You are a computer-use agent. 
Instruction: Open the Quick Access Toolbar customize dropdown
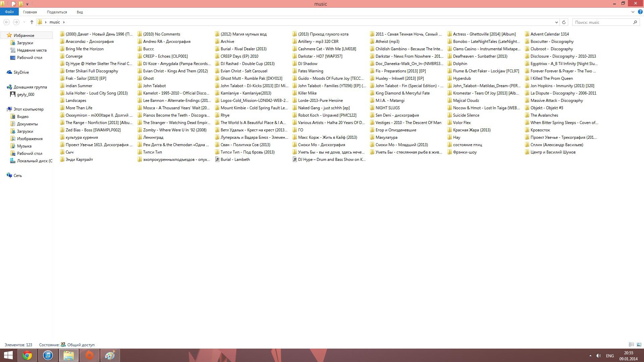[x=27, y=4]
